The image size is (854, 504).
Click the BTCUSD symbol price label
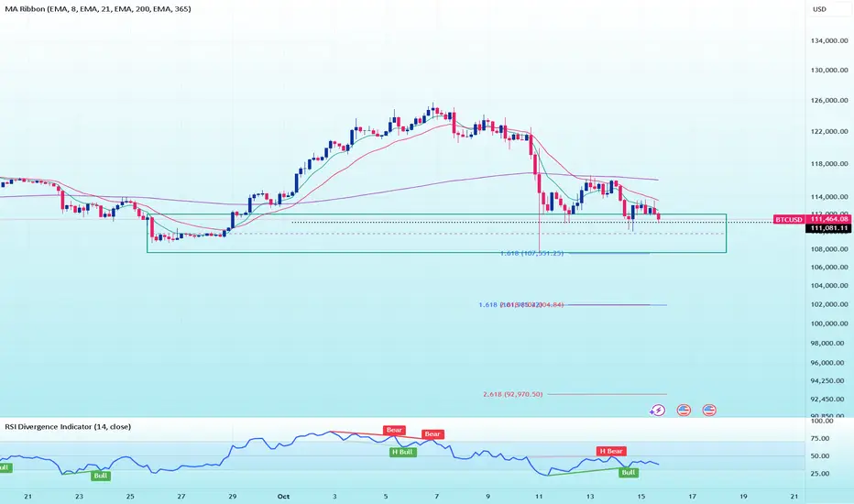(789, 219)
